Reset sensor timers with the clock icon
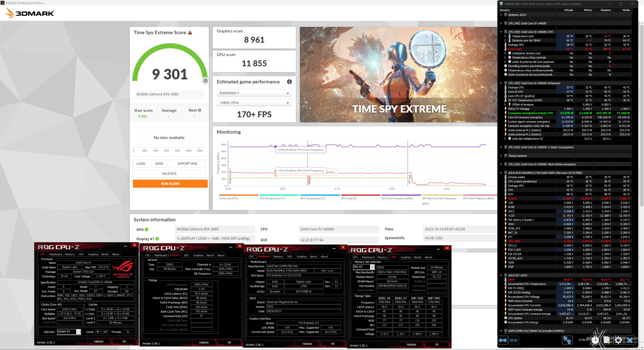644x350 pixels. [595, 340]
